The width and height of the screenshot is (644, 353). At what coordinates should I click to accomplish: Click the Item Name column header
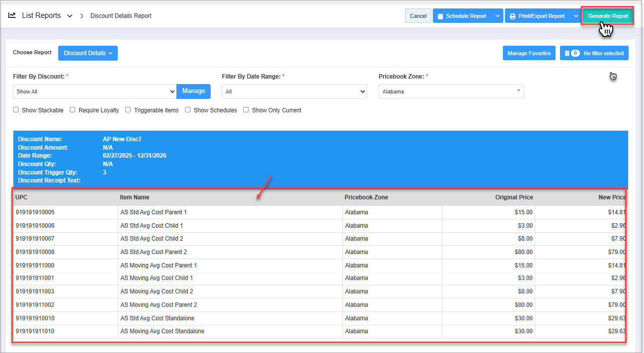point(135,197)
